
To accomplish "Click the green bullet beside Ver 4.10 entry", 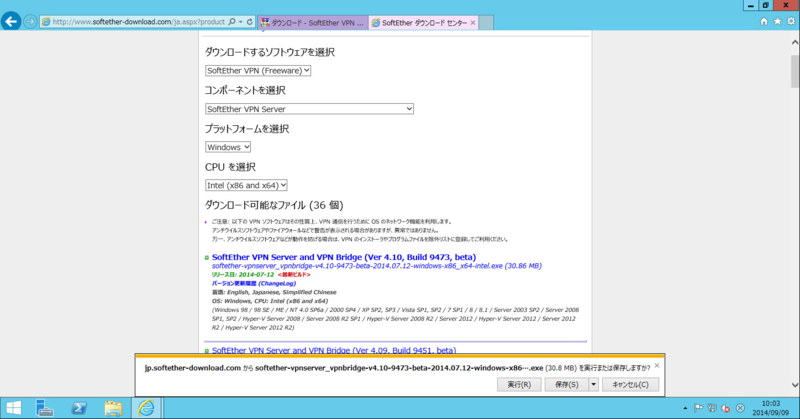I will pyautogui.click(x=207, y=258).
